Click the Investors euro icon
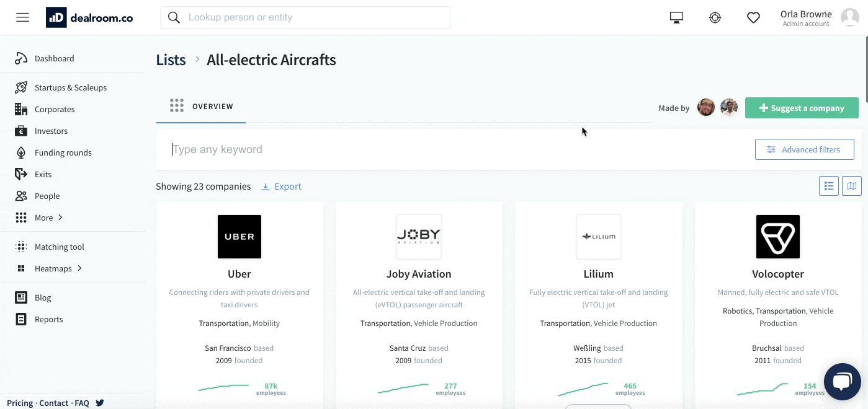Screen dimensions: 868x409 (x=21, y=131)
